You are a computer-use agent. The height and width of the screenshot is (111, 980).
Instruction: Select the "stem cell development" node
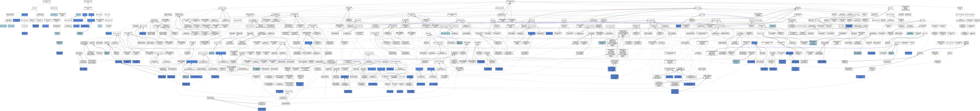tap(445, 33)
